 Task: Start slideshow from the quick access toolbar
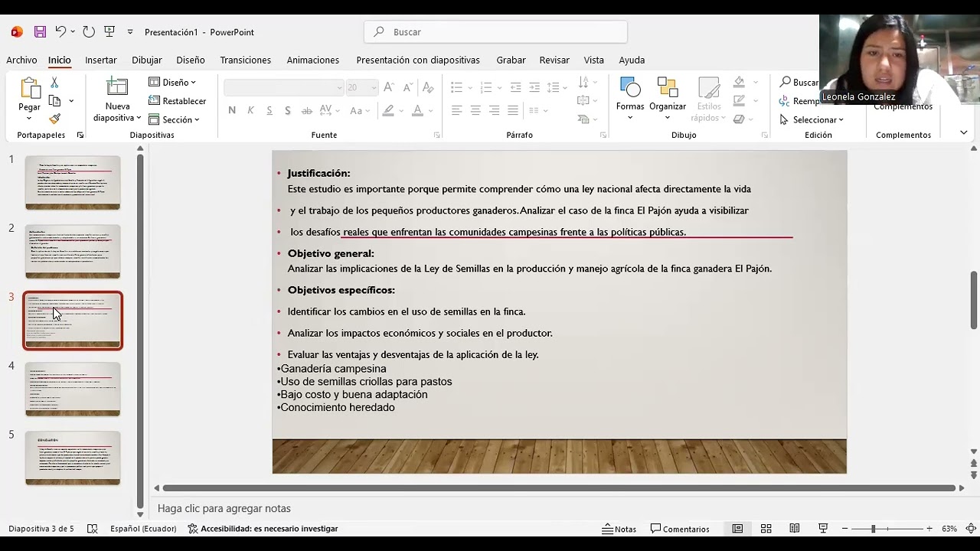(109, 32)
